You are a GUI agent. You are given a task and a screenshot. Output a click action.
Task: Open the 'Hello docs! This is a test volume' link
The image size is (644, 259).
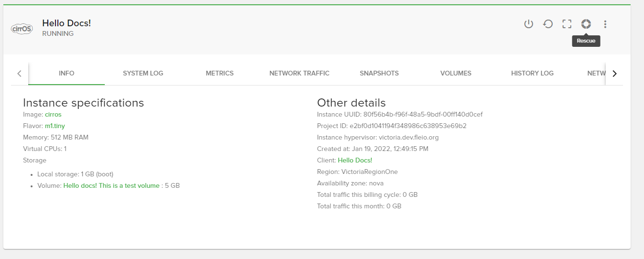click(111, 186)
